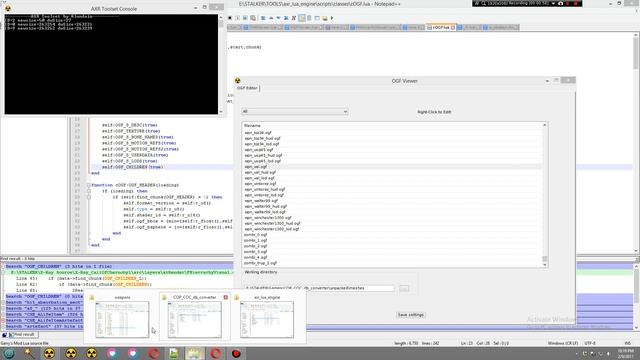The height and width of the screenshot is (360, 640).
Task: Switch to the OGF Editor tab
Action: 247,88
